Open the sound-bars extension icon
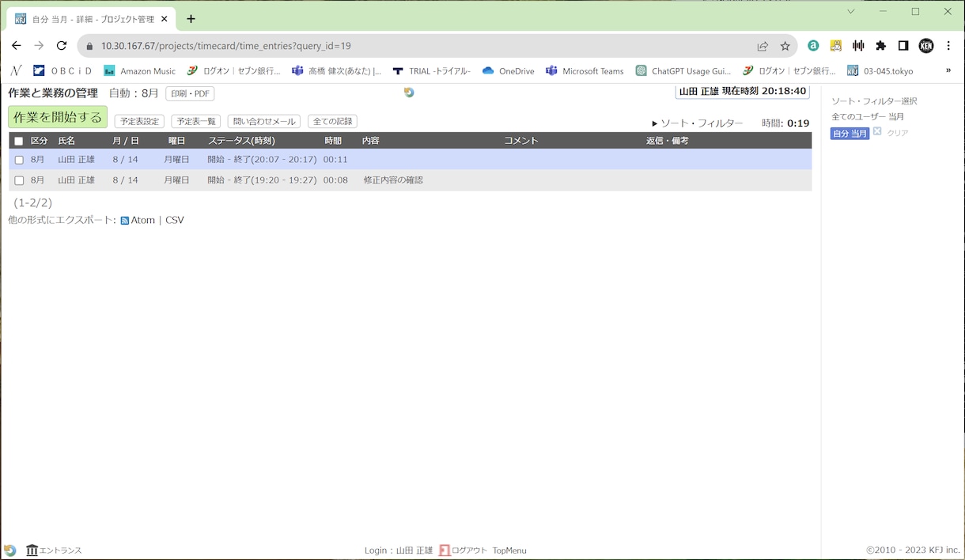965x560 pixels. pyautogui.click(x=858, y=46)
